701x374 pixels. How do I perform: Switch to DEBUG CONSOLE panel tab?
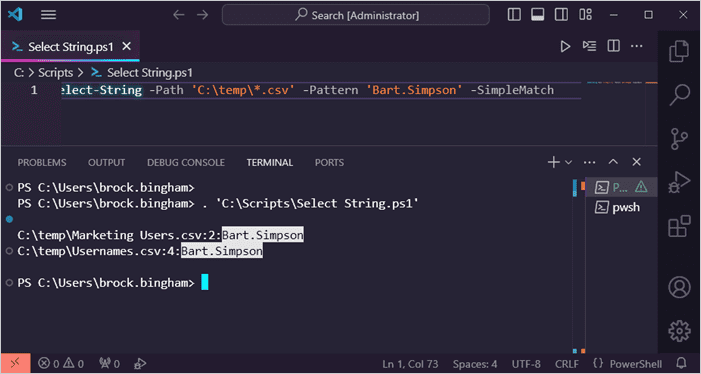(186, 163)
